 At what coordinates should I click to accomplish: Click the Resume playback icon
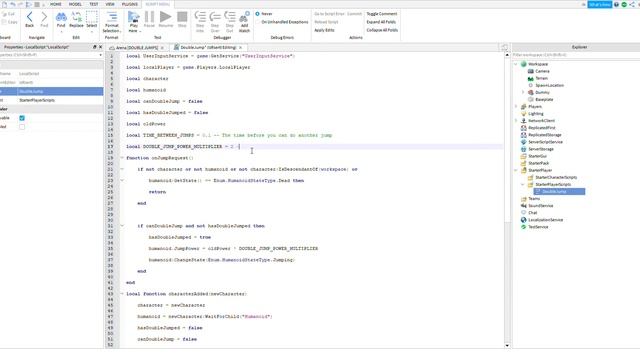(165, 17)
